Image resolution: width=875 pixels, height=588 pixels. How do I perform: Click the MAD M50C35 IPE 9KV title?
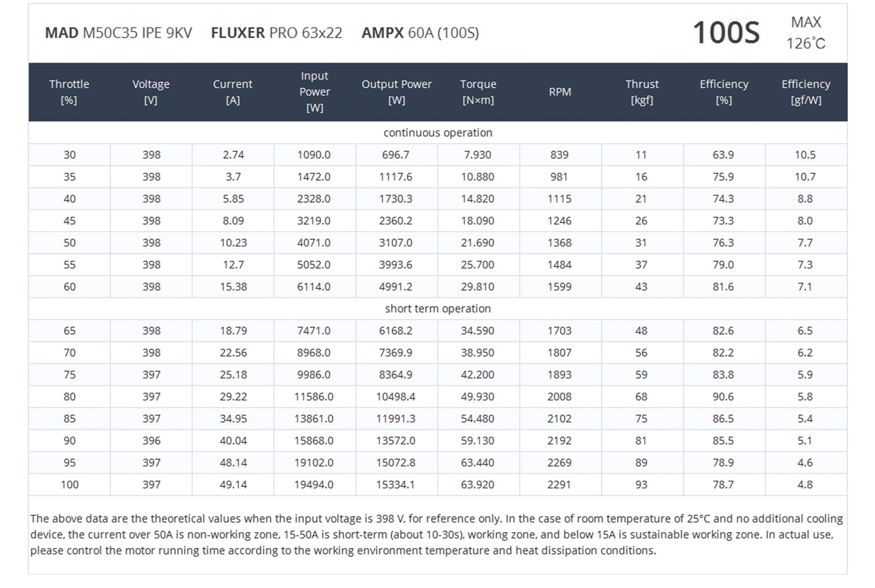(118, 33)
